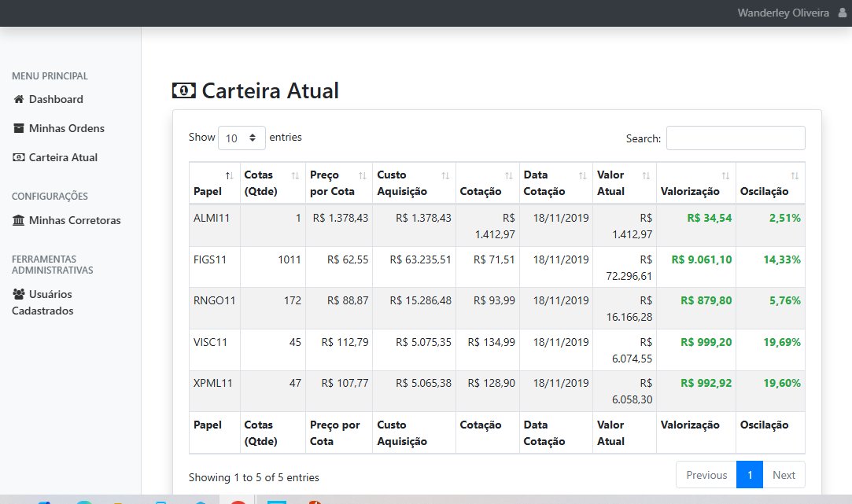Sort table by Papel column arrows
The width and height of the screenshot is (852, 504).
(229, 175)
